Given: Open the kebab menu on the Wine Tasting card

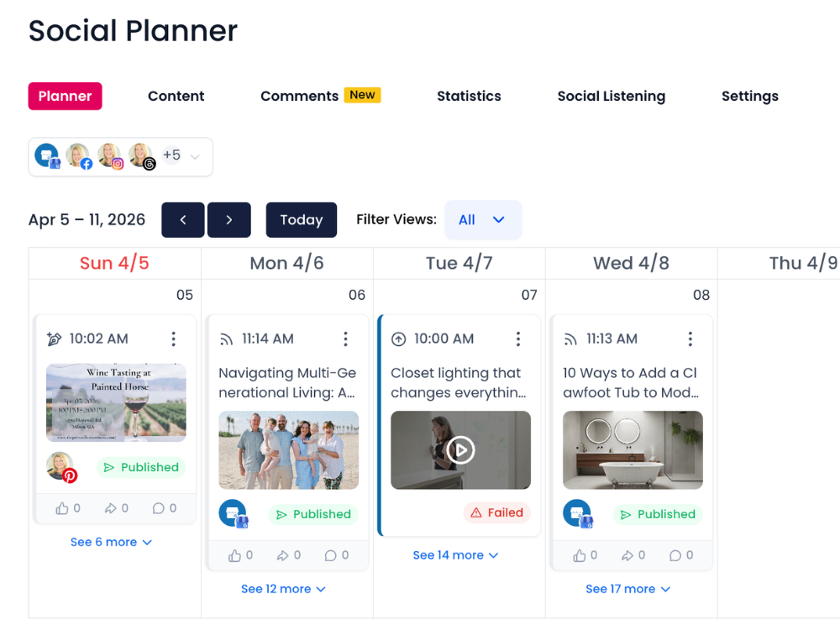Looking at the screenshot, I should (174, 339).
